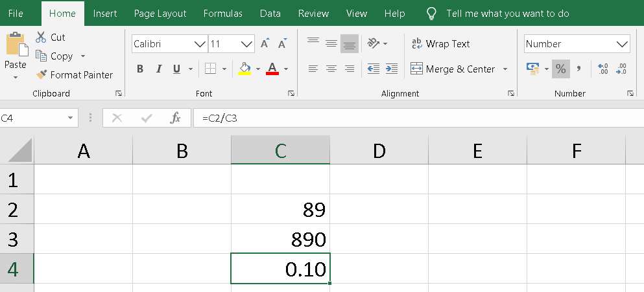Open the Merge & Center dropdown arrow

[505, 69]
